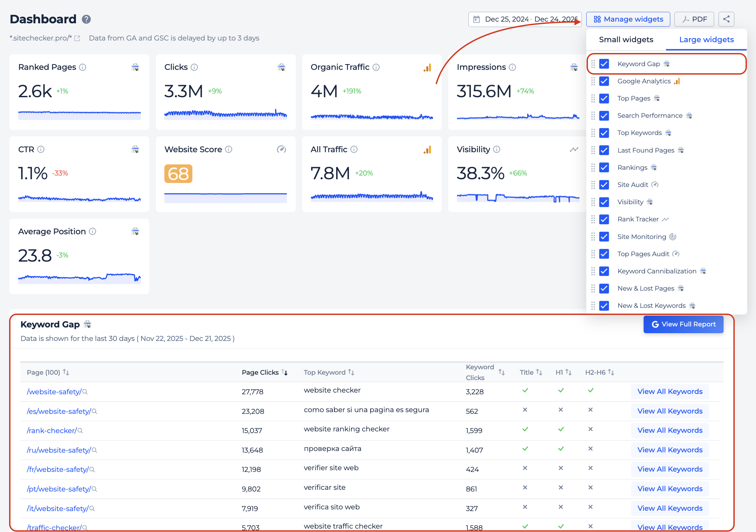
Task: Uncheck the Site Audit widget checkbox
Action: click(x=604, y=185)
